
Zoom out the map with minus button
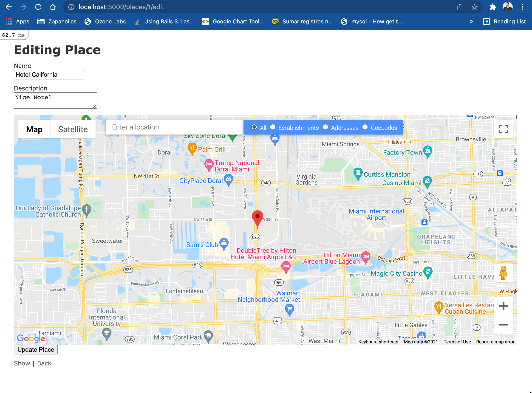click(503, 325)
